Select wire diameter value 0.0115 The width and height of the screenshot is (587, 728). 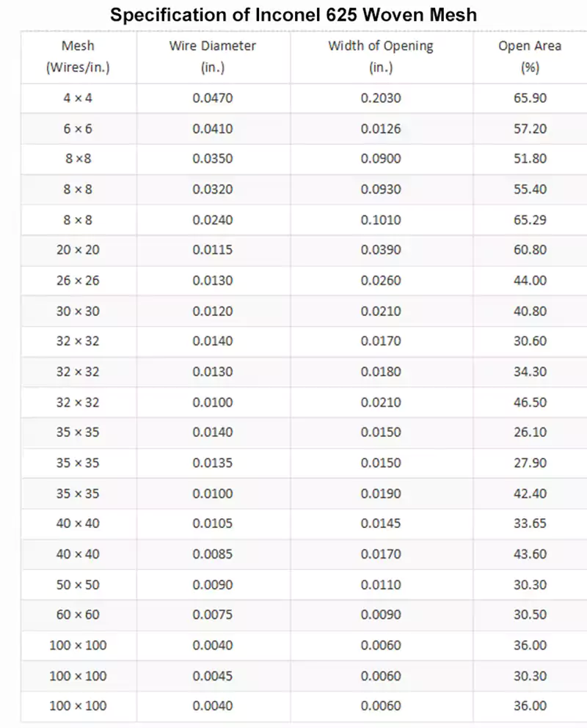(x=213, y=250)
